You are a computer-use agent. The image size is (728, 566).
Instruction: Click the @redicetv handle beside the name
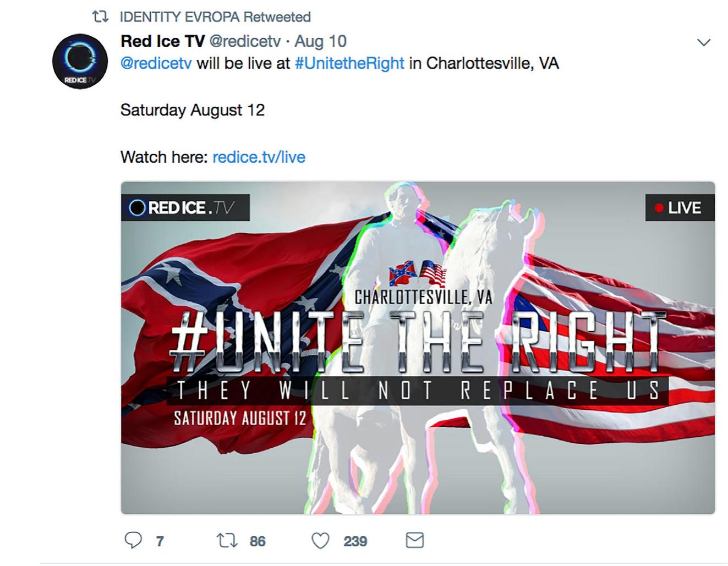245,41
